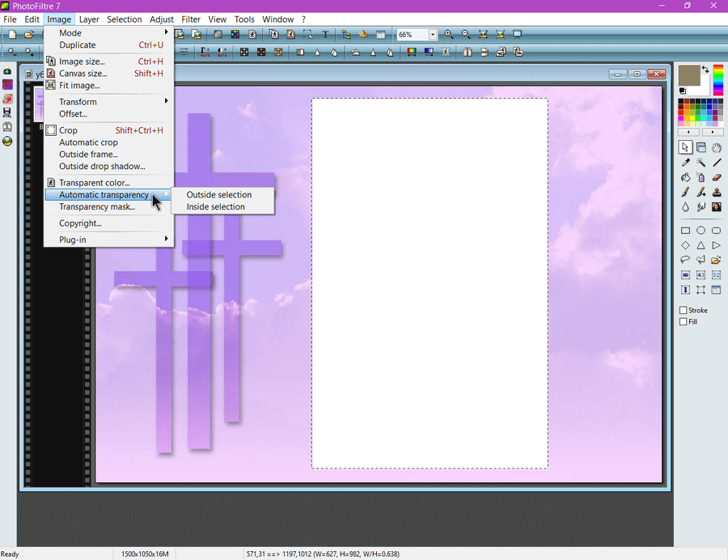Open the Selection menu
Screen dimensions: 728x560
[x=124, y=19]
